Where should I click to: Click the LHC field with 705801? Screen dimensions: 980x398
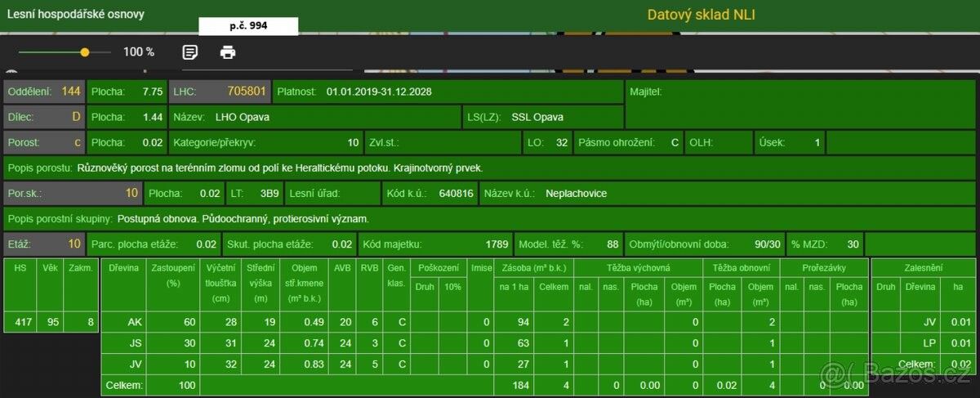219,92
